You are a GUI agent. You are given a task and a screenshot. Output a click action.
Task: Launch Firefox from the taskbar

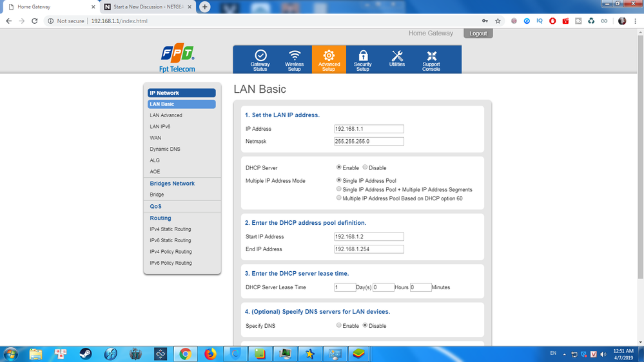(210, 354)
